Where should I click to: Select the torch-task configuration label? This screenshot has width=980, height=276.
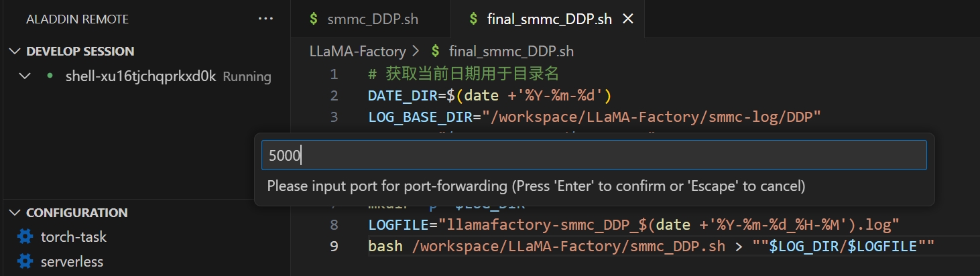point(74,236)
